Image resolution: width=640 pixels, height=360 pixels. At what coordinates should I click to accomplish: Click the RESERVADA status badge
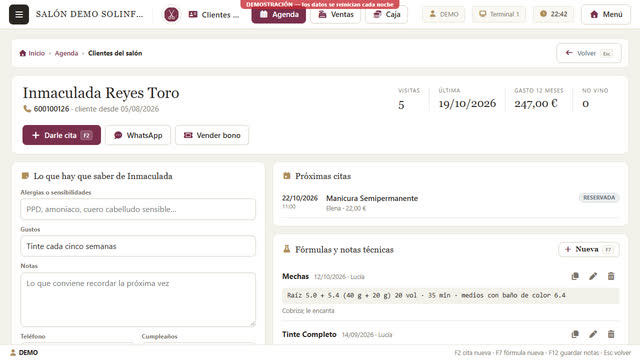[x=599, y=198]
